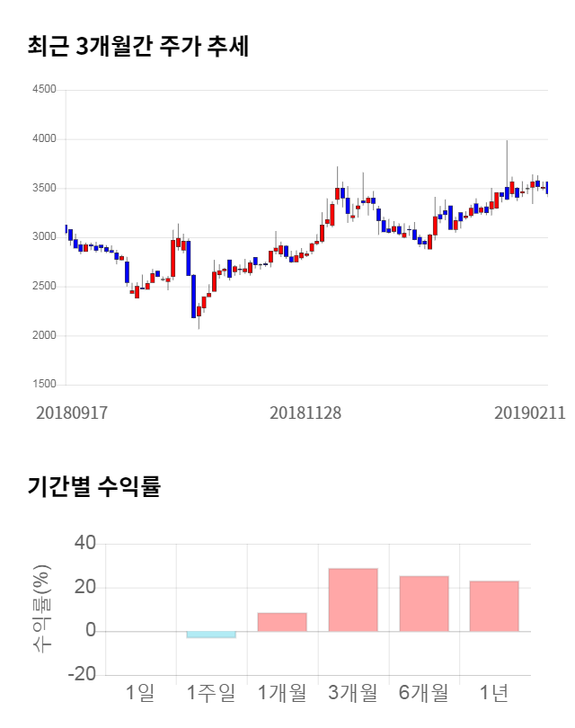This screenshot has width=575, height=728.
Task: Click the 1일 x-axis label
Action: [140, 693]
